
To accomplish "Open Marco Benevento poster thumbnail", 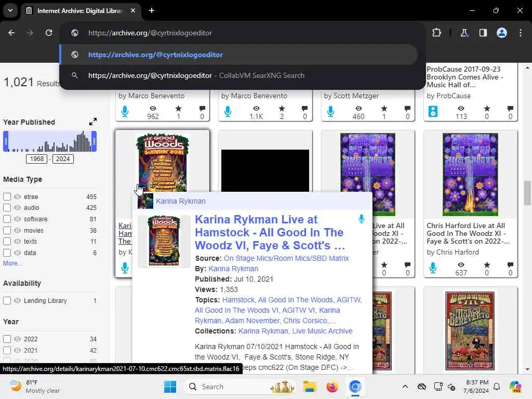I will tap(470, 330).
